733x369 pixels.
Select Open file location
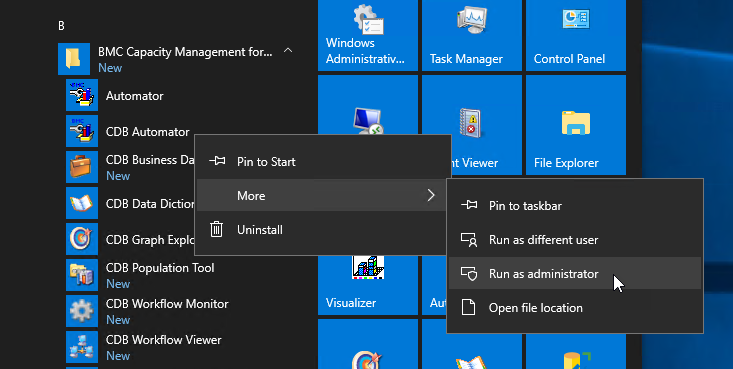tap(575, 308)
